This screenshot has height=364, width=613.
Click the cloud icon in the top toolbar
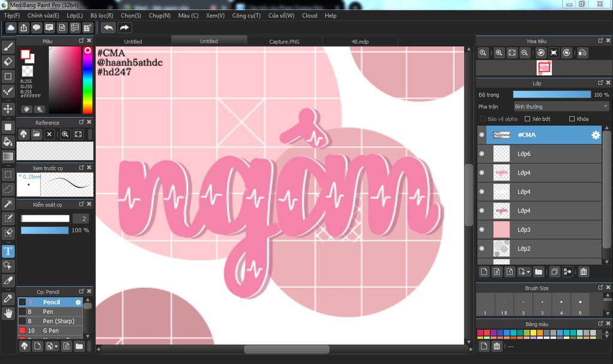click(11, 28)
